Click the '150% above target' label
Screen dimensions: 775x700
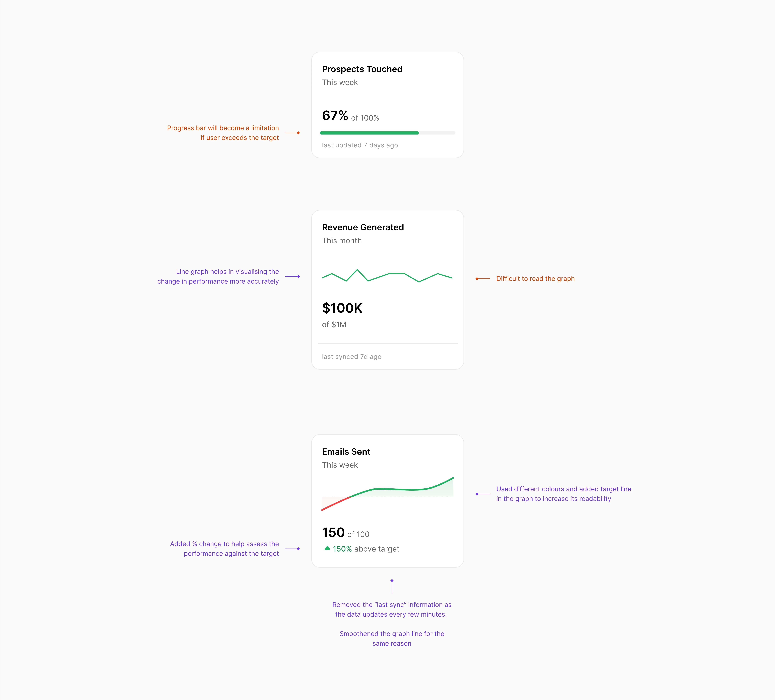[x=366, y=549]
